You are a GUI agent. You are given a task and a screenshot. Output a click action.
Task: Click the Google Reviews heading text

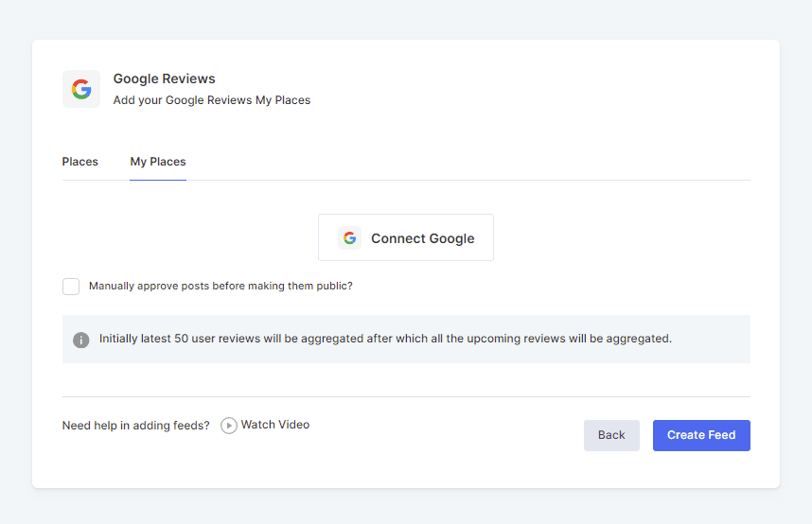tap(165, 79)
